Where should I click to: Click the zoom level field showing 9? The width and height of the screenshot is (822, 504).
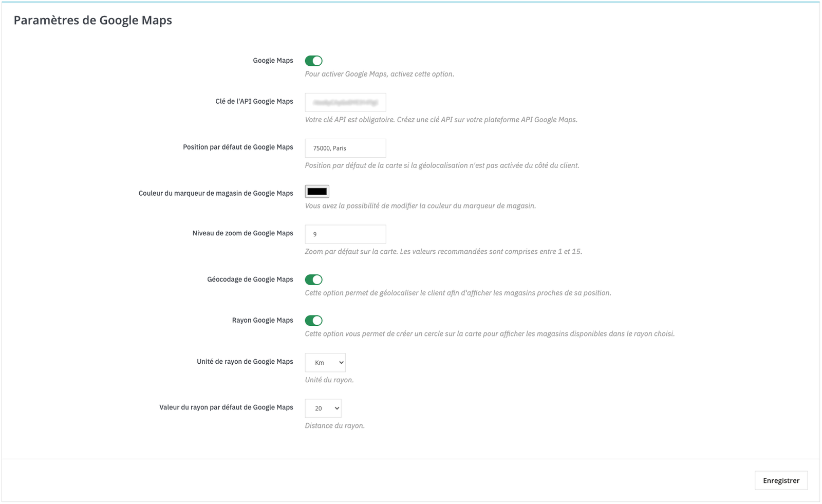point(345,234)
